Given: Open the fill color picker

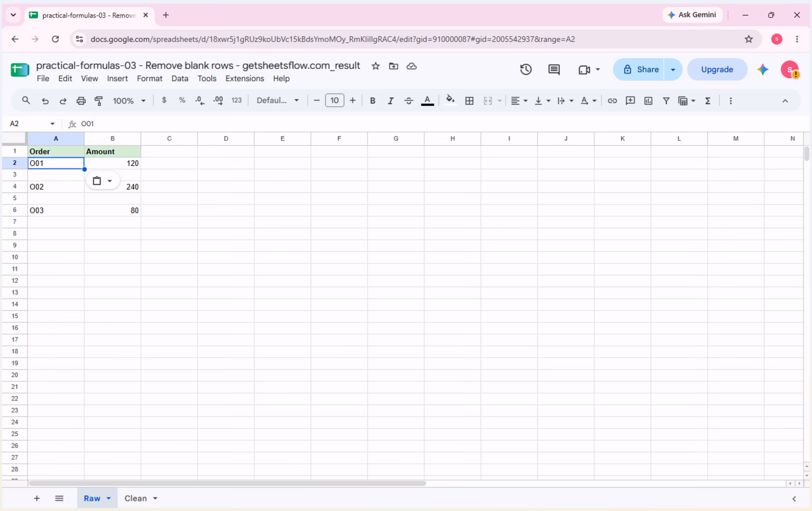Looking at the screenshot, I should (450, 101).
